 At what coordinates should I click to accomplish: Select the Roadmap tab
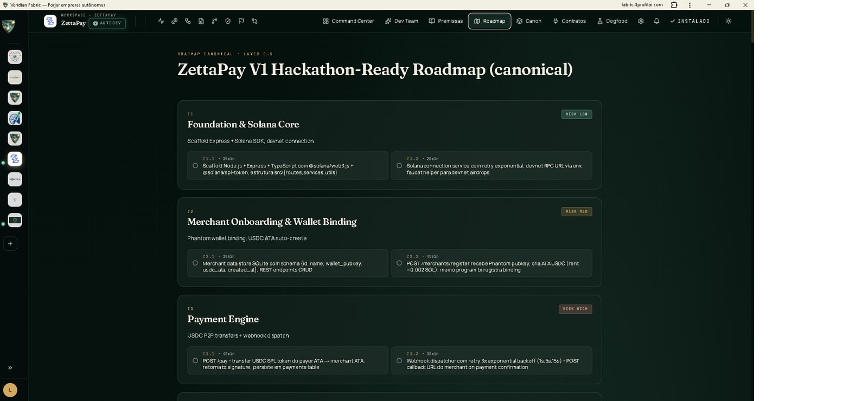pos(489,21)
